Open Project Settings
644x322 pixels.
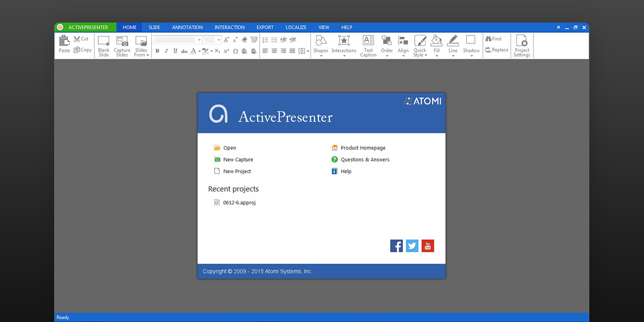pyautogui.click(x=522, y=46)
